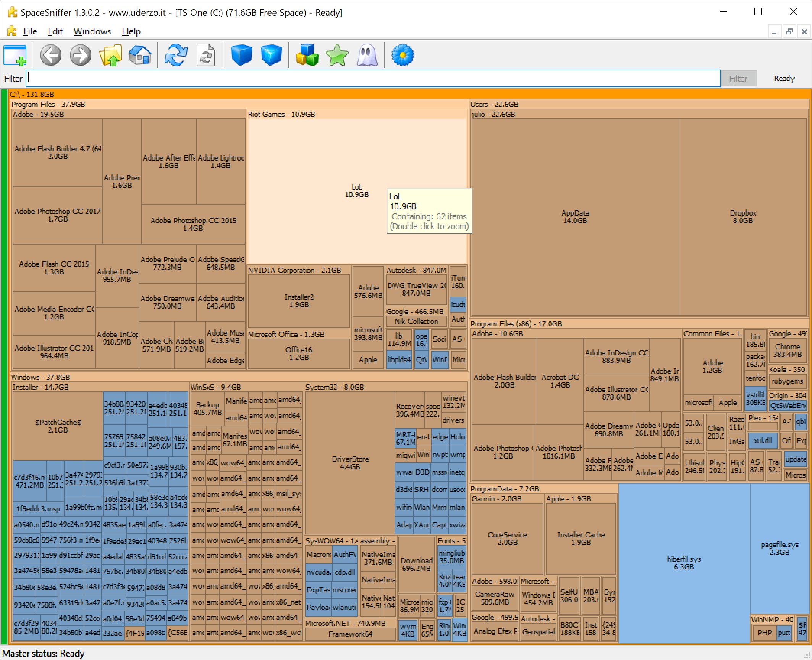This screenshot has width=812, height=660.
Task: Select the Download 696.2MB block
Action: (417, 564)
